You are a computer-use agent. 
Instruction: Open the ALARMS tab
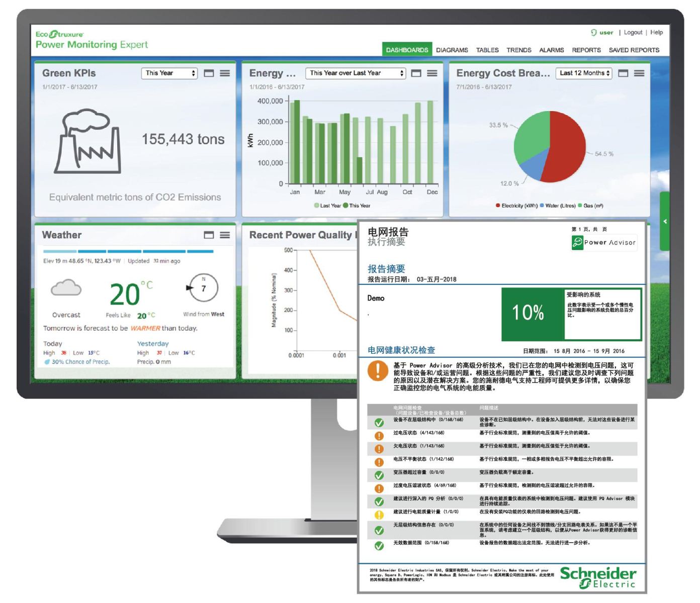coord(551,50)
